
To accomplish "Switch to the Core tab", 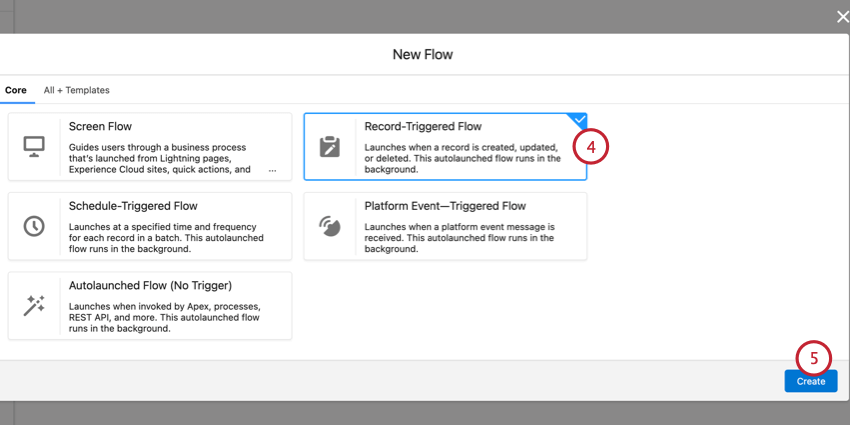I will (15, 90).
